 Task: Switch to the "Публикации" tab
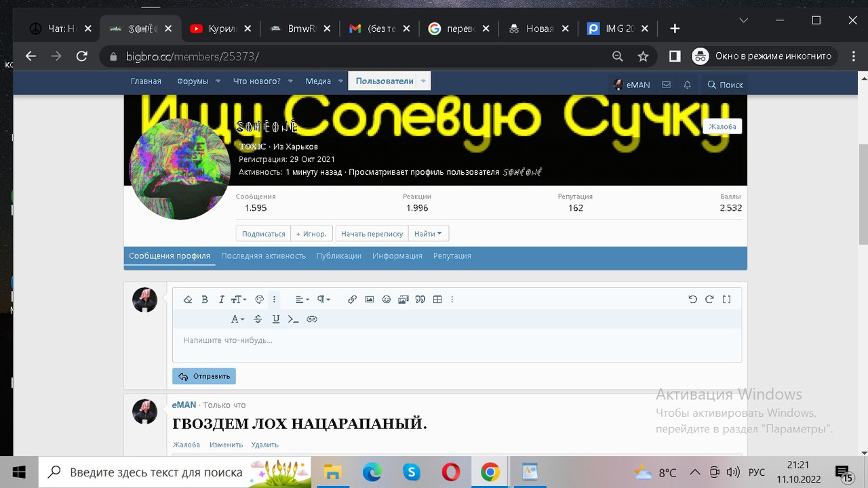pos(338,256)
